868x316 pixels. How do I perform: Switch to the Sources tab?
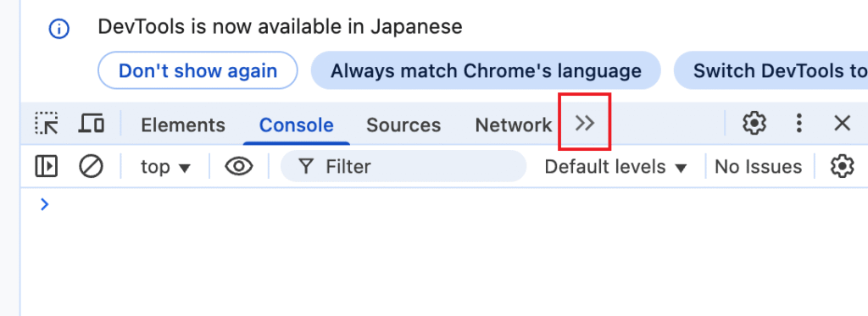(x=403, y=125)
